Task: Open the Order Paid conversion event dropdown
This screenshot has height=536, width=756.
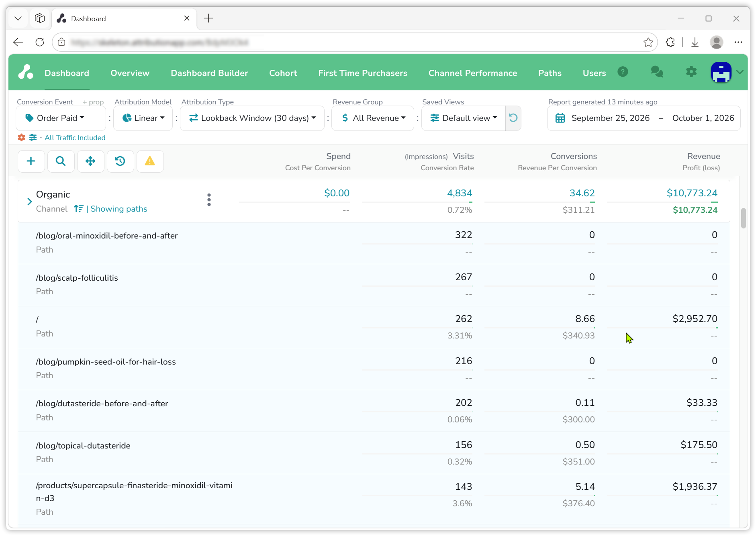Action: [61, 118]
